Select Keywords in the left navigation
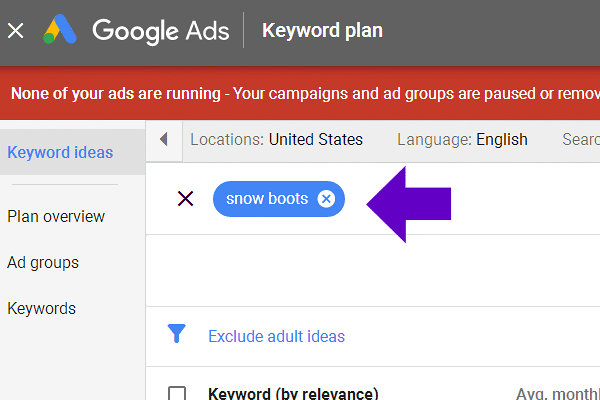The height and width of the screenshot is (400, 600). (x=41, y=308)
